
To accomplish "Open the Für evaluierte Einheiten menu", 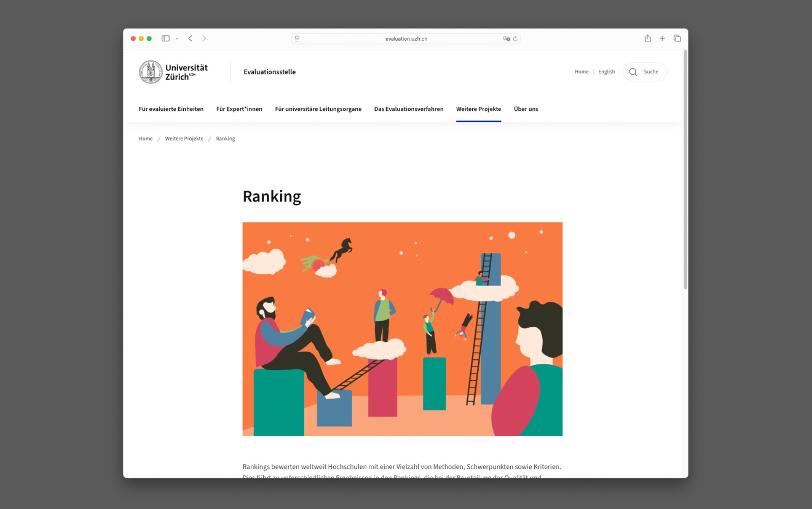I will pos(171,109).
